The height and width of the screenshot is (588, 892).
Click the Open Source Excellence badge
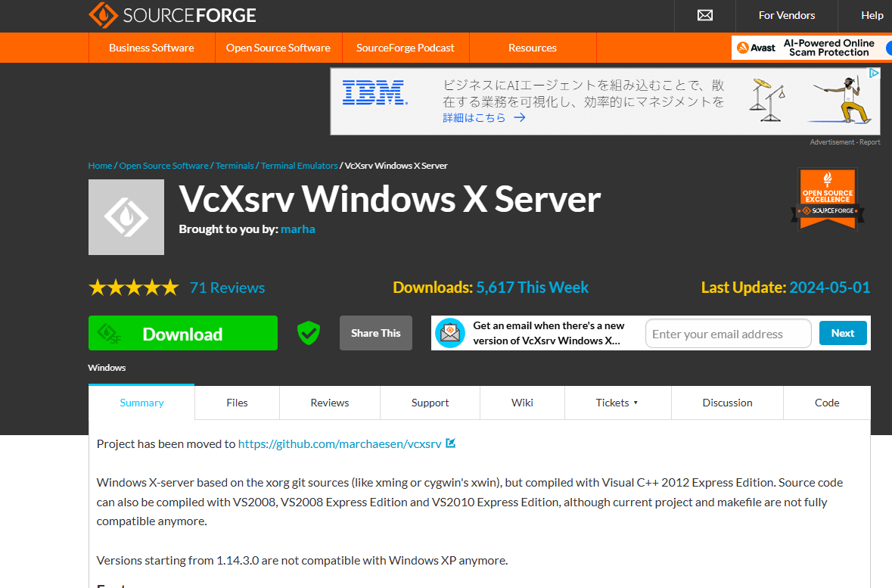828,199
